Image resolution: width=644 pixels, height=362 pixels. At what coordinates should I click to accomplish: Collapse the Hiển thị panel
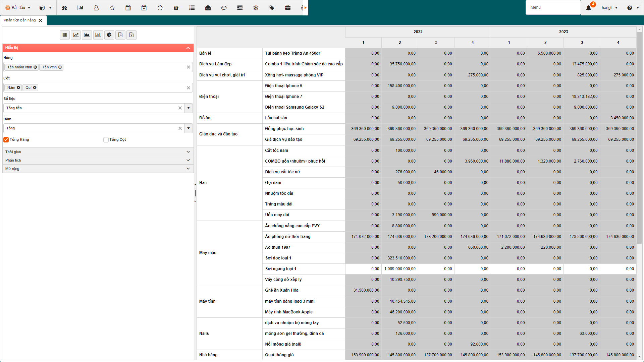click(x=188, y=48)
